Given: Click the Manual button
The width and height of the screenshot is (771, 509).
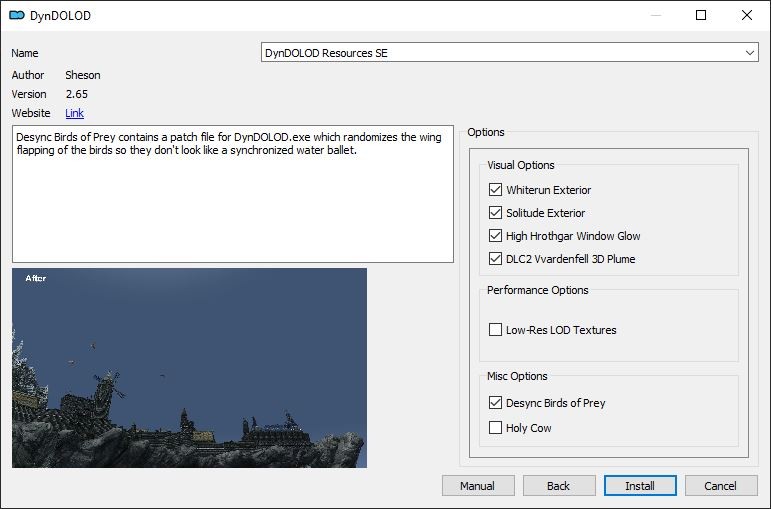Looking at the screenshot, I should 478,486.
